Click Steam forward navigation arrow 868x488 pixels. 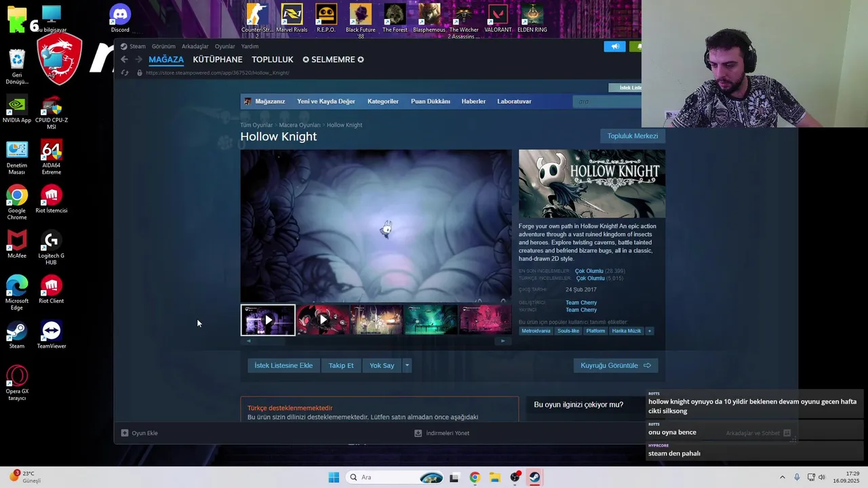(138, 60)
